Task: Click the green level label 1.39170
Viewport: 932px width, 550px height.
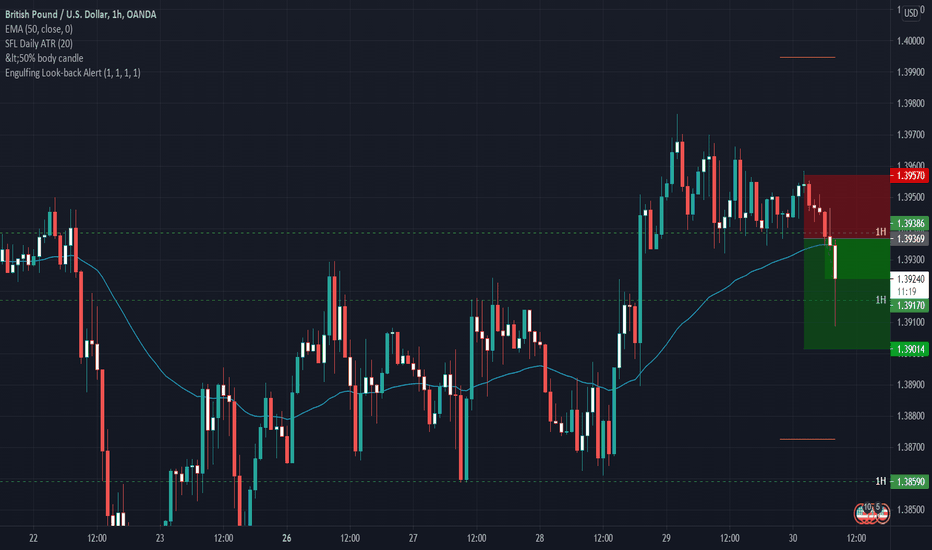Action: (909, 306)
